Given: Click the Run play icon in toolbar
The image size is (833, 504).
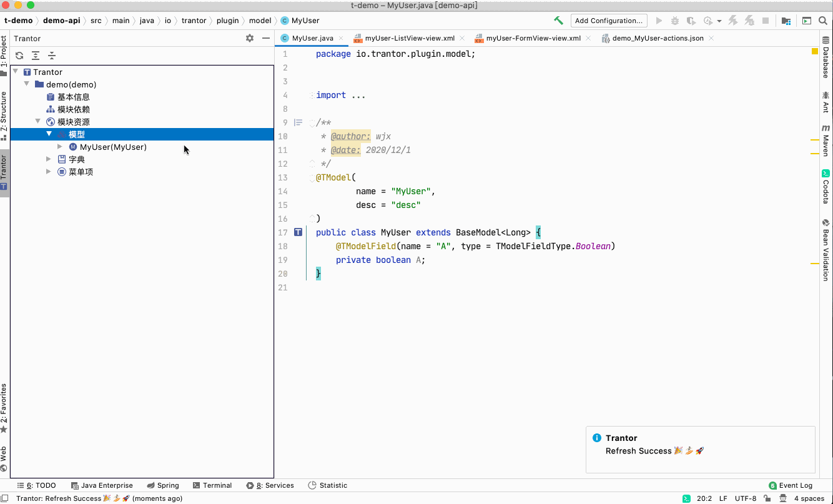Looking at the screenshot, I should click(659, 21).
